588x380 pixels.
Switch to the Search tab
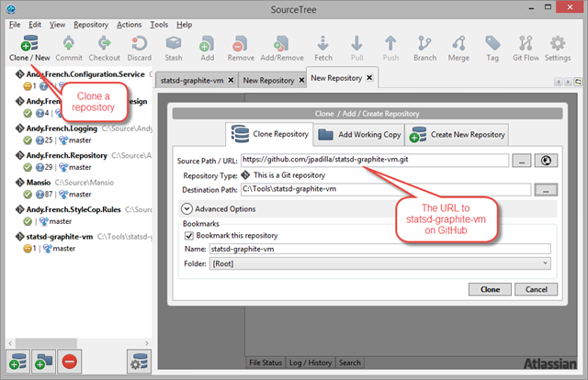(x=349, y=363)
